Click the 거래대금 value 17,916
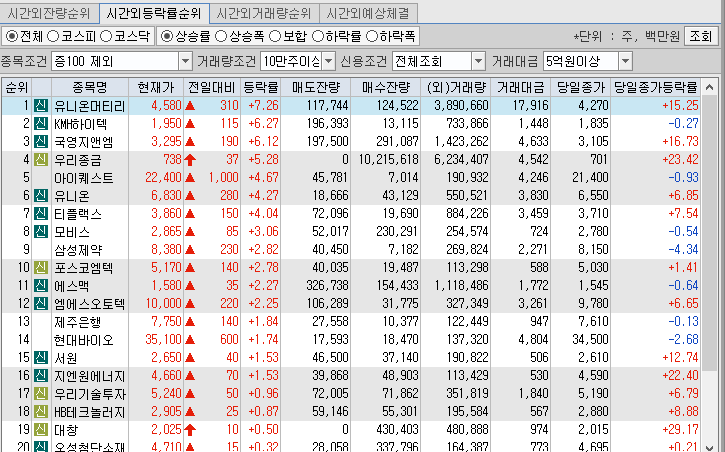 (530, 106)
